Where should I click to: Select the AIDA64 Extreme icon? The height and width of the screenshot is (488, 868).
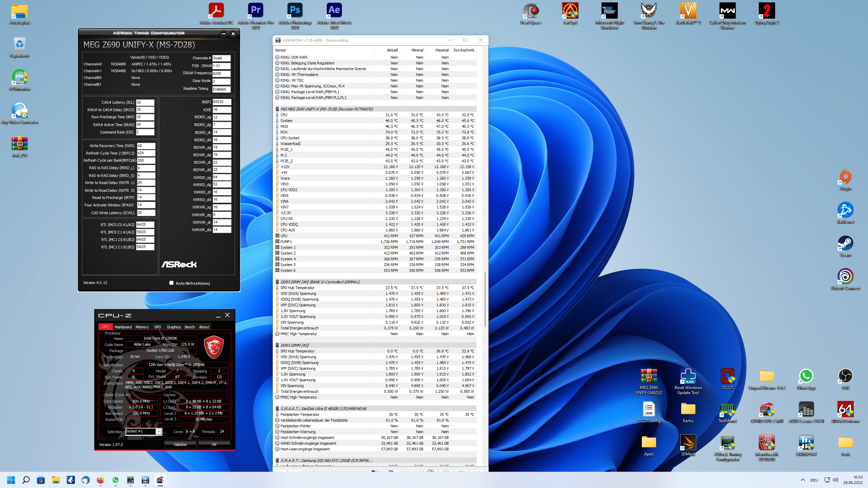pyautogui.click(x=845, y=412)
